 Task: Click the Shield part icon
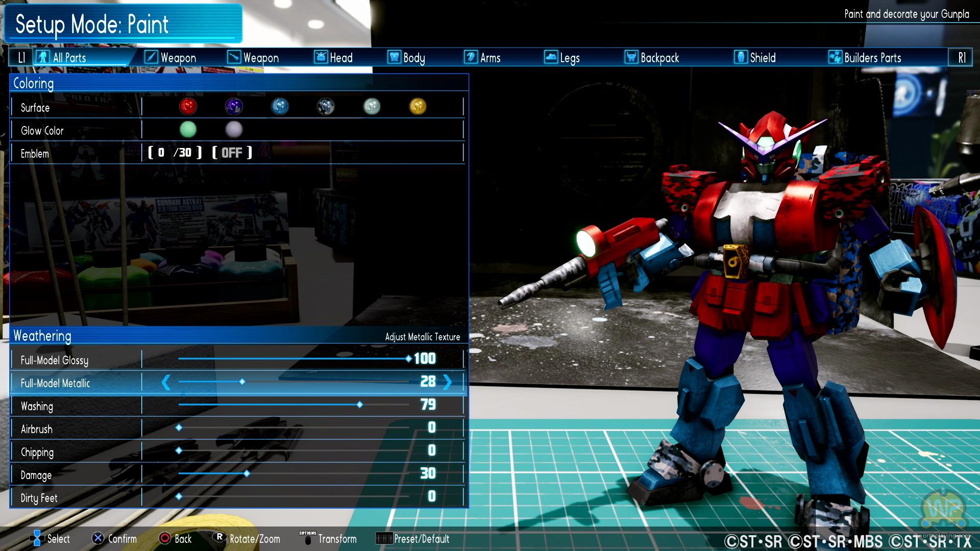point(741,57)
